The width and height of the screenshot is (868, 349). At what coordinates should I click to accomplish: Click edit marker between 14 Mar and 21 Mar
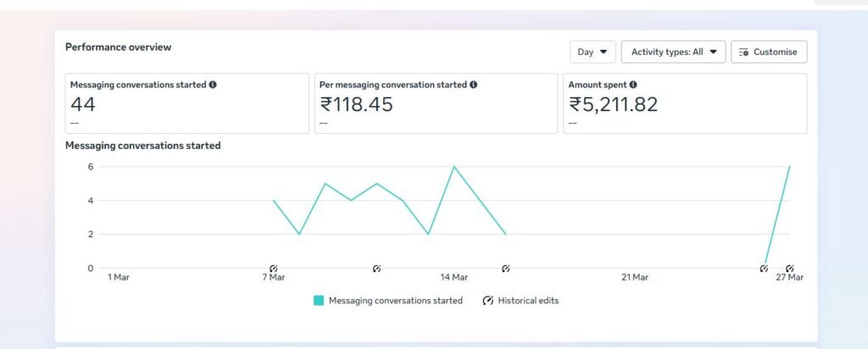[x=506, y=269]
